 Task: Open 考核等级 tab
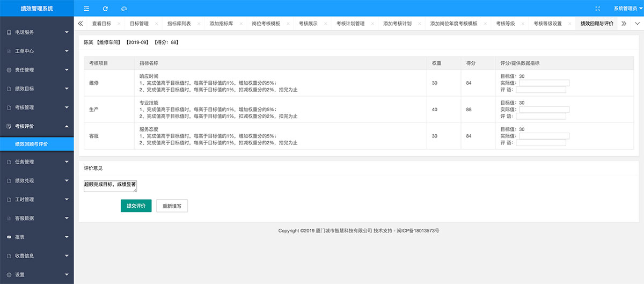[505, 24]
